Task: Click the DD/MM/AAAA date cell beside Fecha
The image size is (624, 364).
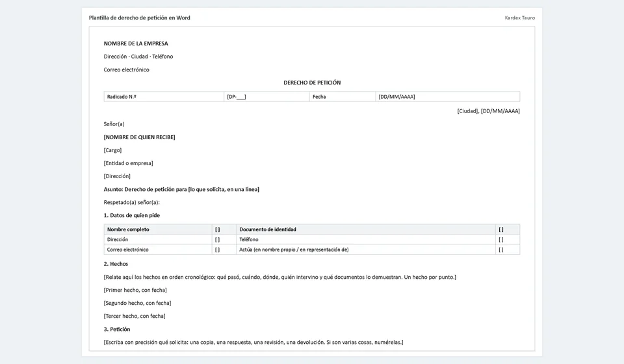Action: 448,97
